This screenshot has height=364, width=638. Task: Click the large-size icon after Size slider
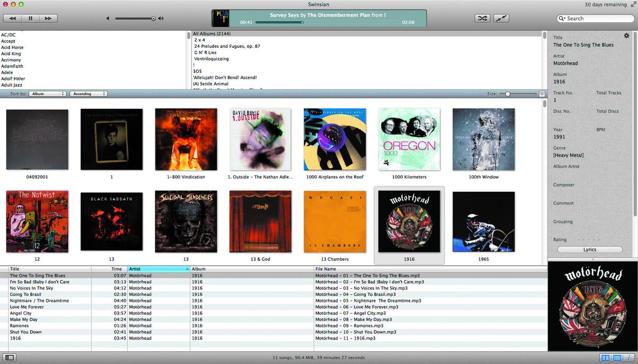(542, 94)
